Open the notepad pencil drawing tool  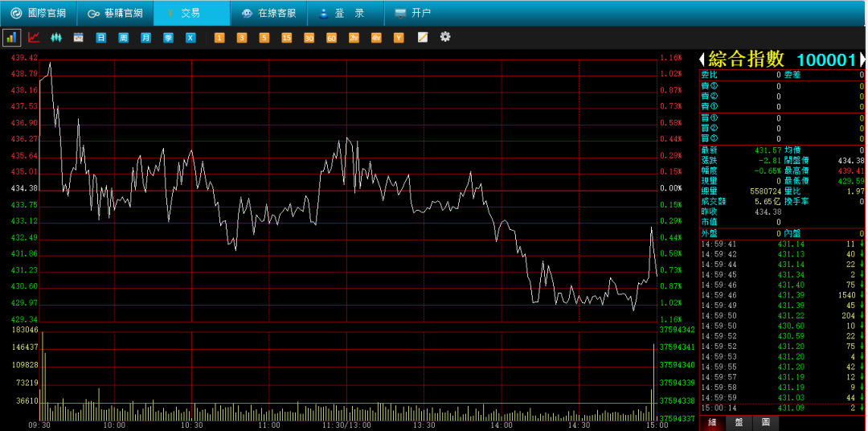(423, 37)
